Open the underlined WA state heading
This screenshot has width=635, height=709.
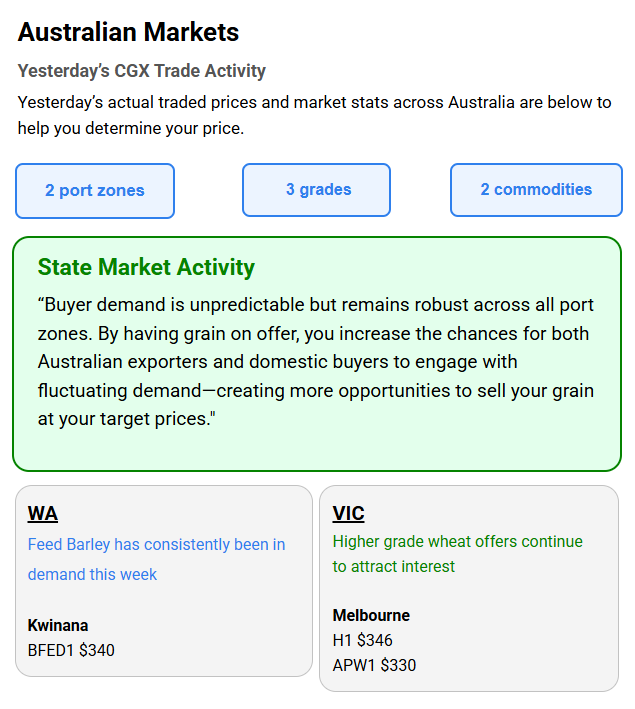[43, 514]
